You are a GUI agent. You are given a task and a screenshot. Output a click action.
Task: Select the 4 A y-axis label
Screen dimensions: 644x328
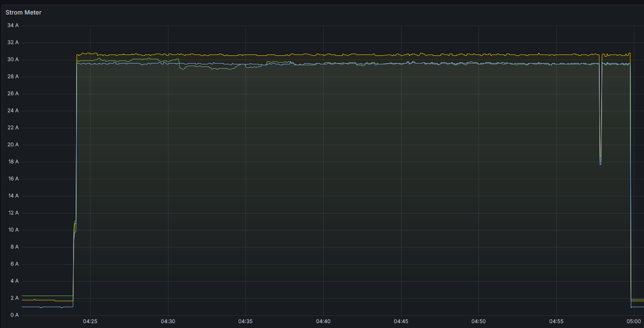tap(15, 281)
